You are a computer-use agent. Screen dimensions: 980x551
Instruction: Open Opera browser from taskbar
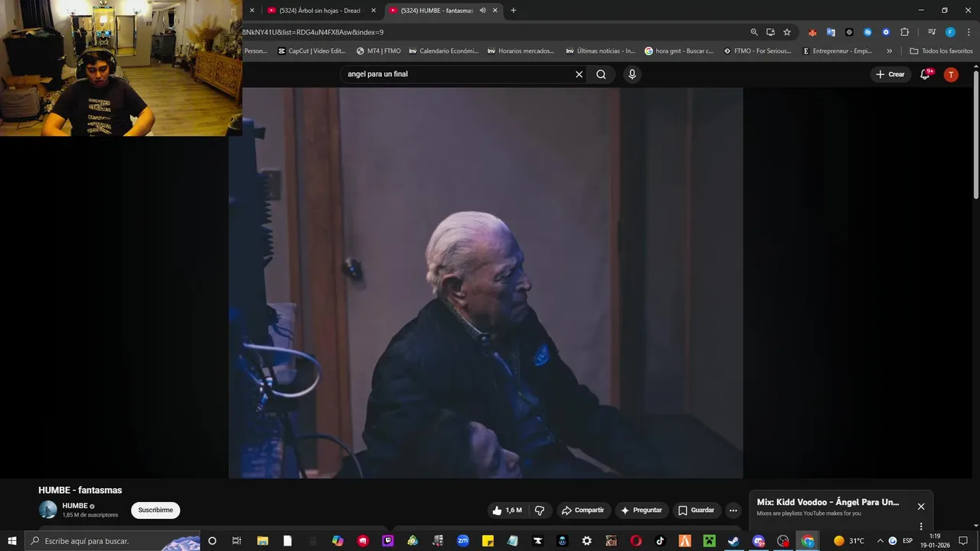click(x=635, y=540)
